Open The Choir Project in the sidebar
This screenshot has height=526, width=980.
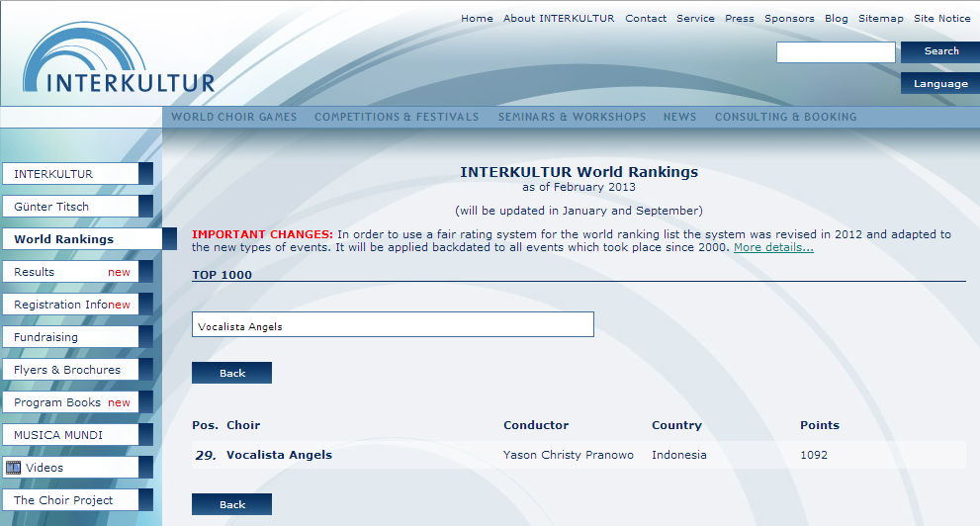[77, 499]
